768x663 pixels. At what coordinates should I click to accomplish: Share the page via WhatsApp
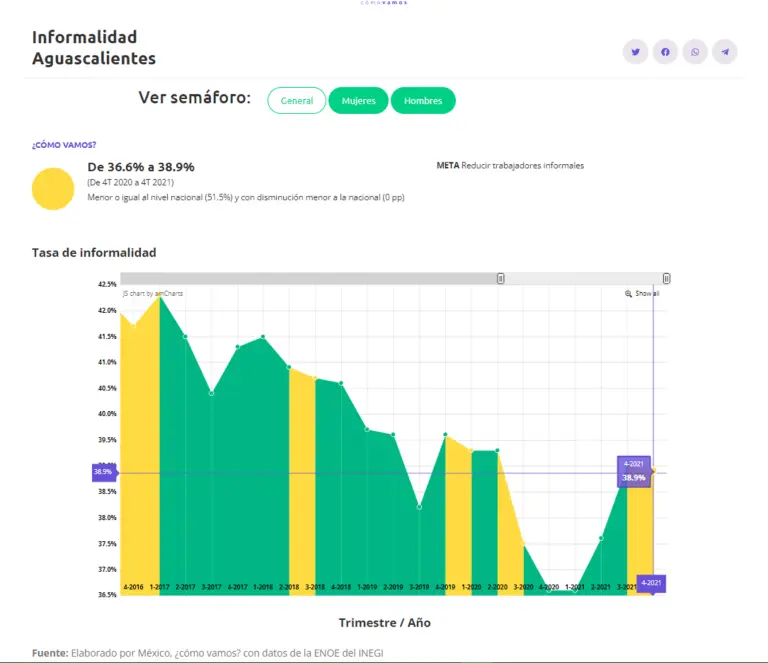pos(695,52)
